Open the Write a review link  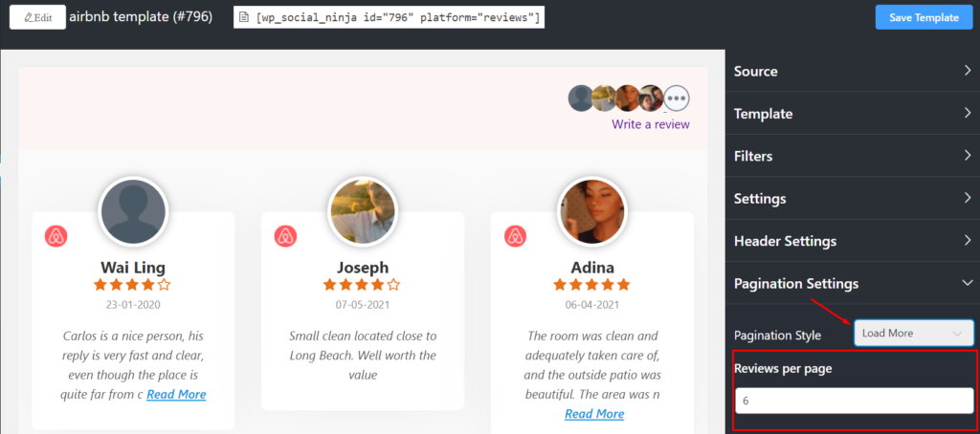(651, 124)
